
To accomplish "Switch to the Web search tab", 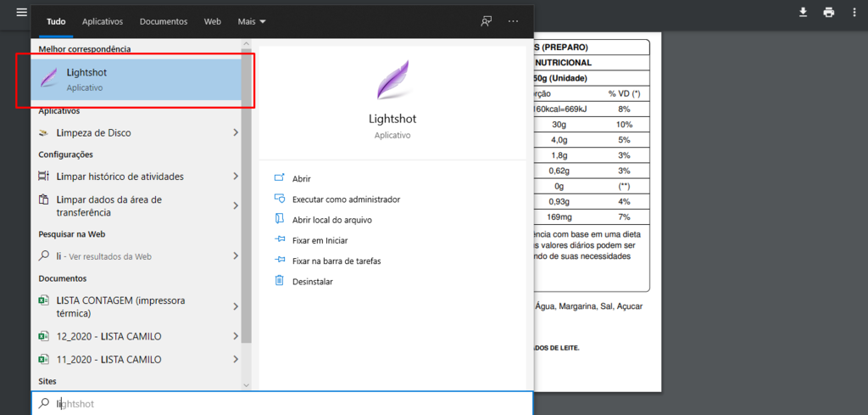I will pyautogui.click(x=213, y=21).
